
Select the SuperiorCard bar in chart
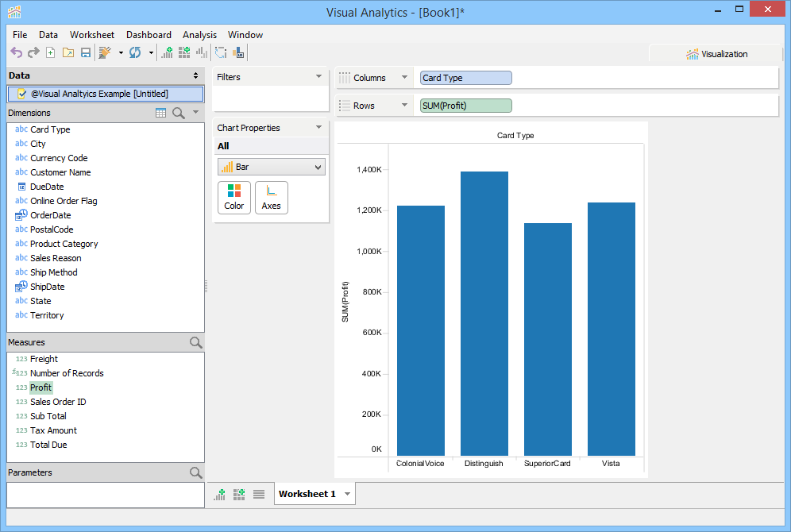[x=548, y=339]
